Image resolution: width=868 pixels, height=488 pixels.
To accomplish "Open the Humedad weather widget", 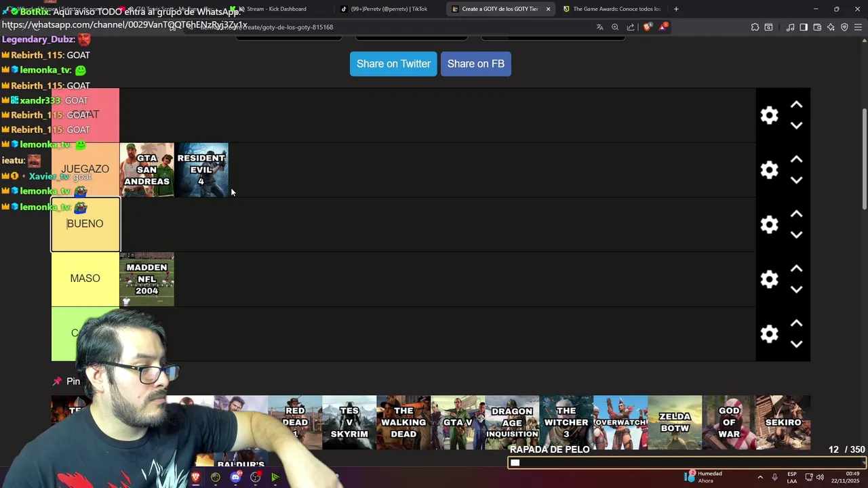I will (705, 477).
